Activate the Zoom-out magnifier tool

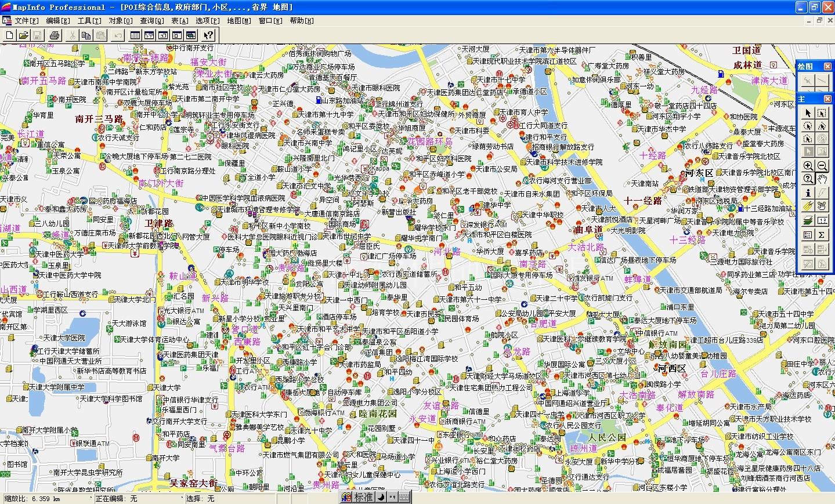point(822,166)
